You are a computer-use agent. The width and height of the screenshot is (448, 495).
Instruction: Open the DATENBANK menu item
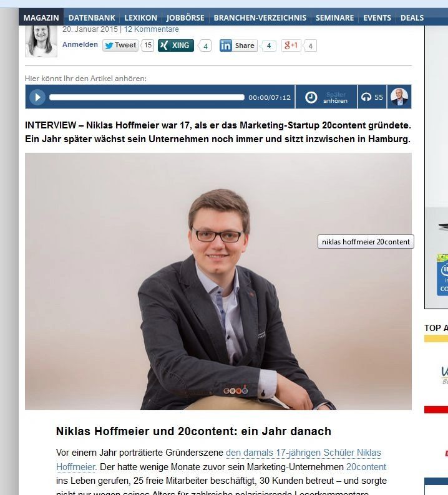tap(92, 17)
